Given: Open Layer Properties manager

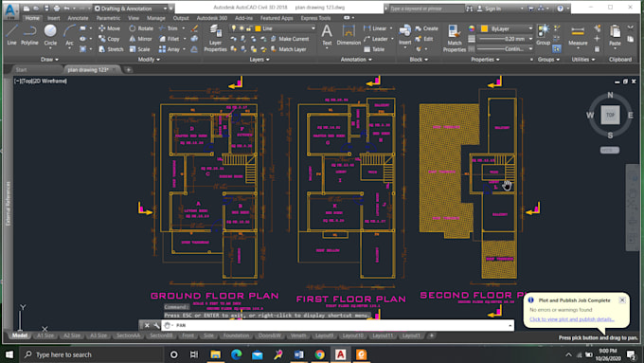Looking at the screenshot, I should [215, 38].
